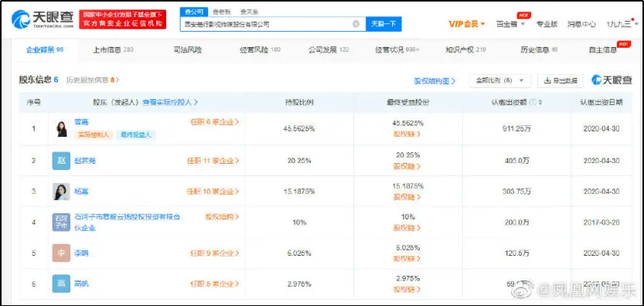Click the 石河子市 square avatar icon
Image resolution: width=644 pixels, height=306 pixels.
tap(61, 223)
